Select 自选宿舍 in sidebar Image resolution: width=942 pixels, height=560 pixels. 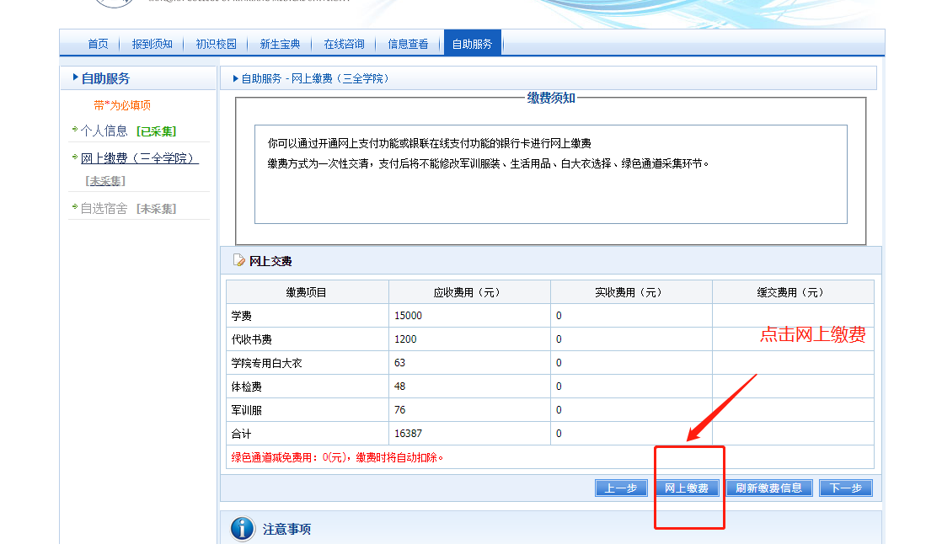click(x=104, y=208)
